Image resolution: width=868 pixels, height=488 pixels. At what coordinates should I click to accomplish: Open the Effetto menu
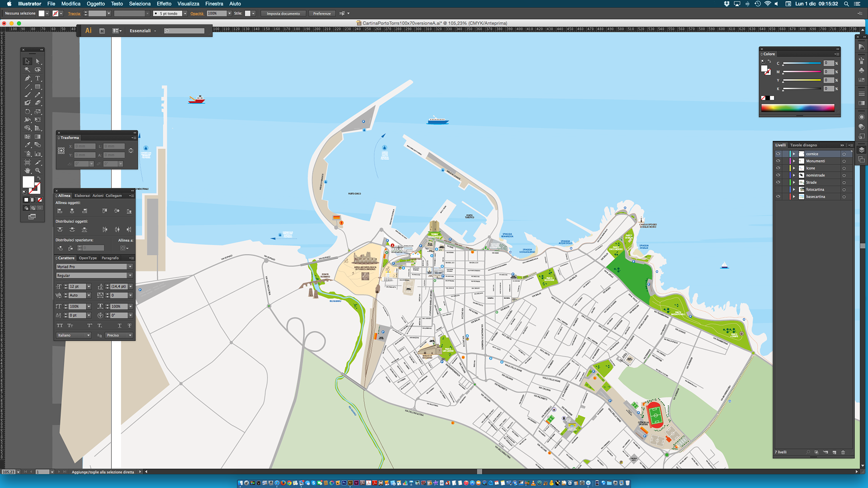click(164, 4)
